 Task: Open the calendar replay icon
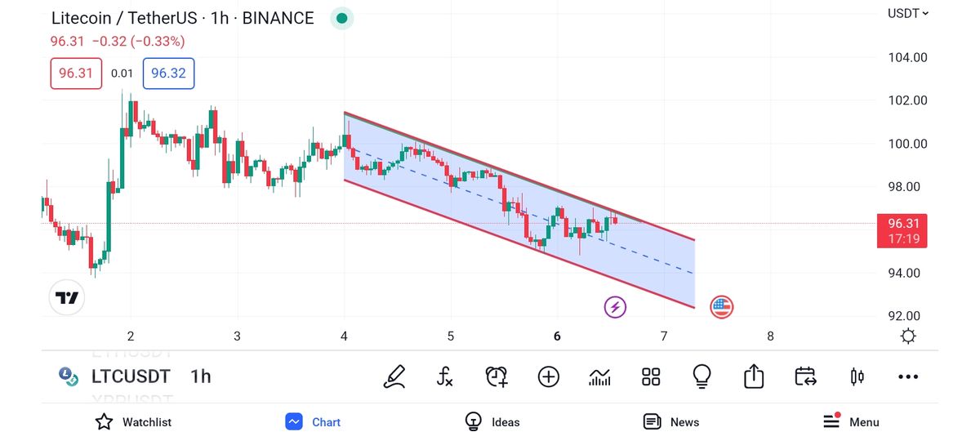point(805,376)
